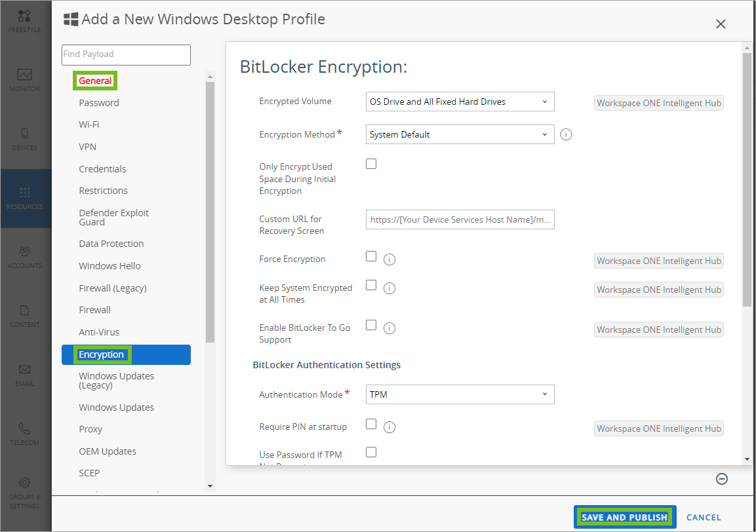Screen dimensions: 756x532
Task: Open the Authentication Mode dropdown
Action: click(x=460, y=394)
